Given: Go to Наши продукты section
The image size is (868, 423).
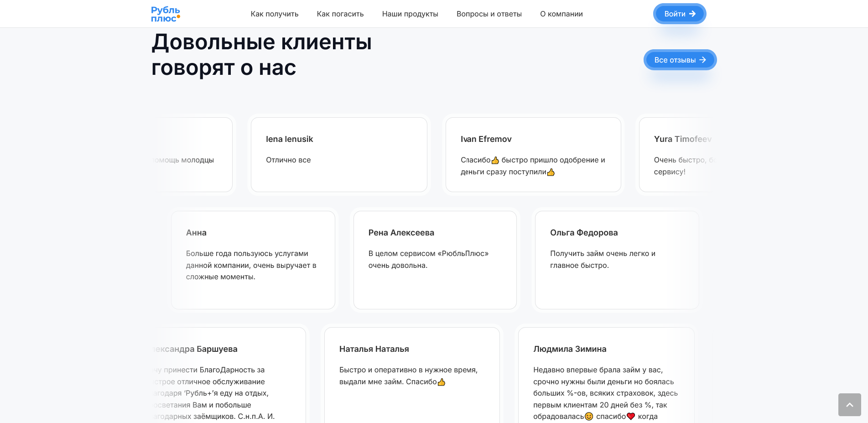Looking at the screenshot, I should 410,14.
